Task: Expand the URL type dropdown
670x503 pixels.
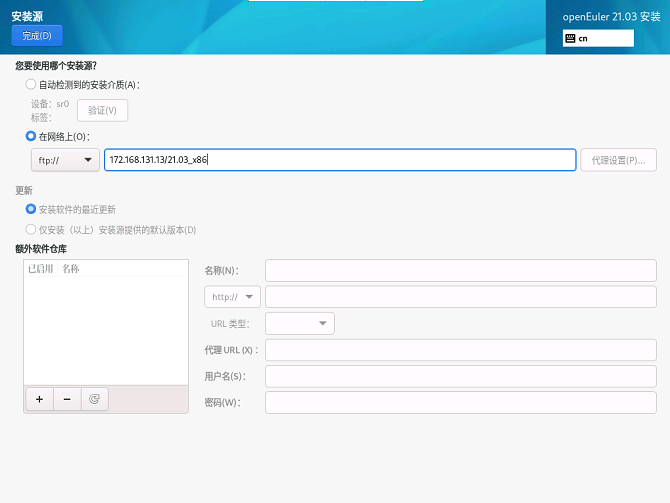Action: 299,323
